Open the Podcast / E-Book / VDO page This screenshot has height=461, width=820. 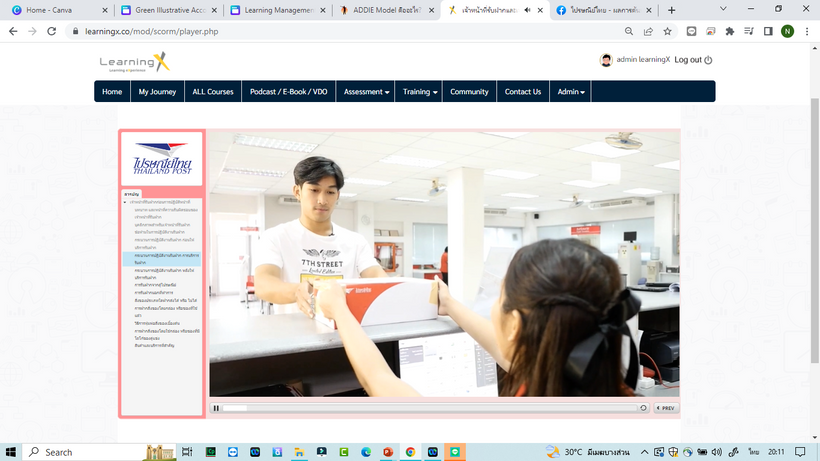pyautogui.click(x=288, y=92)
